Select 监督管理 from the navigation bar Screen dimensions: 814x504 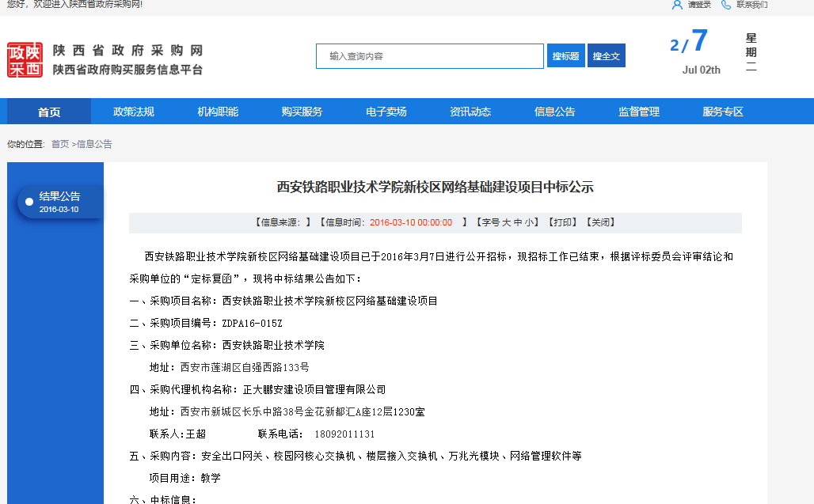tap(639, 112)
